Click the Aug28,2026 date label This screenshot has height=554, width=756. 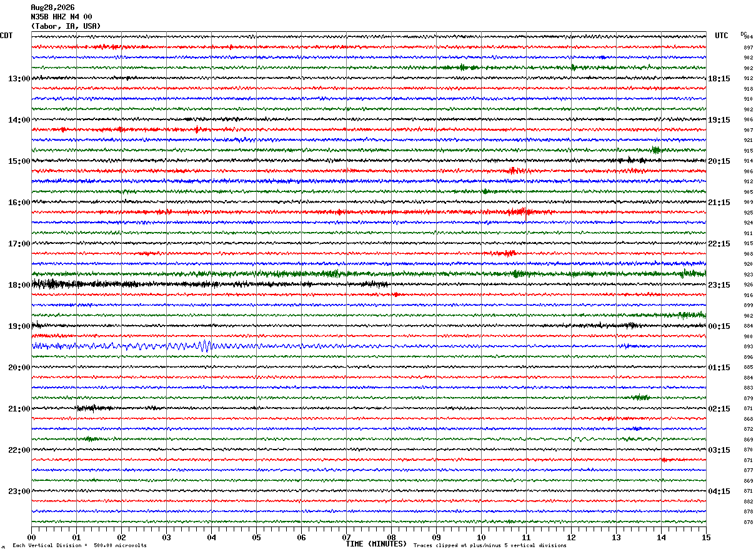[x=52, y=8]
